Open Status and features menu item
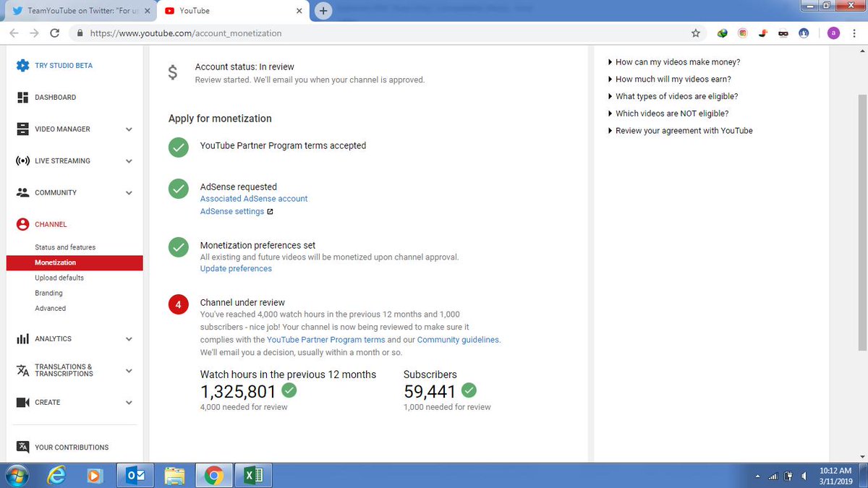The image size is (868, 488). coord(65,247)
